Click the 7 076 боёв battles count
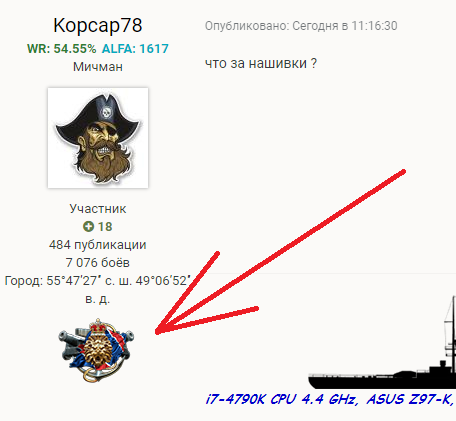This screenshot has width=456, height=421. tap(98, 263)
